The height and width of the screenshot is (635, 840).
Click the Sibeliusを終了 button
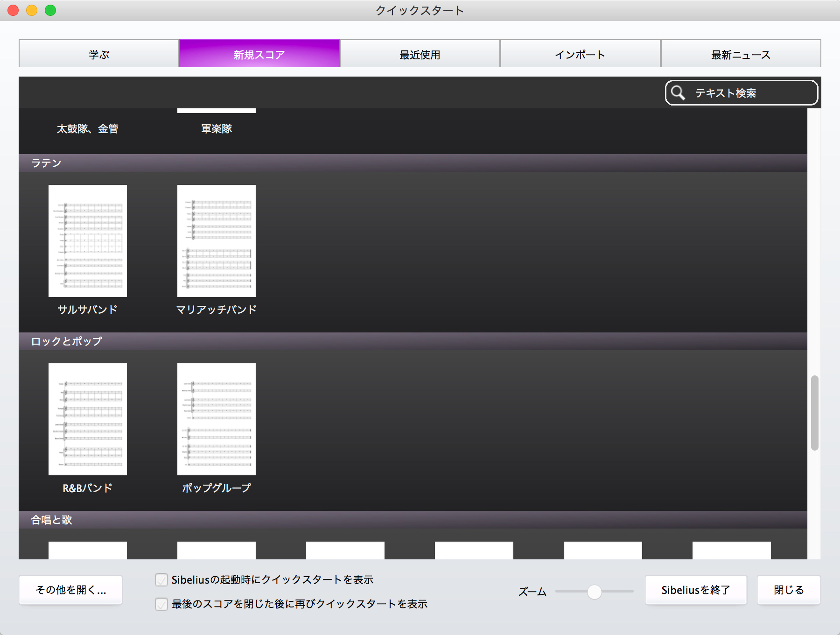[696, 590]
